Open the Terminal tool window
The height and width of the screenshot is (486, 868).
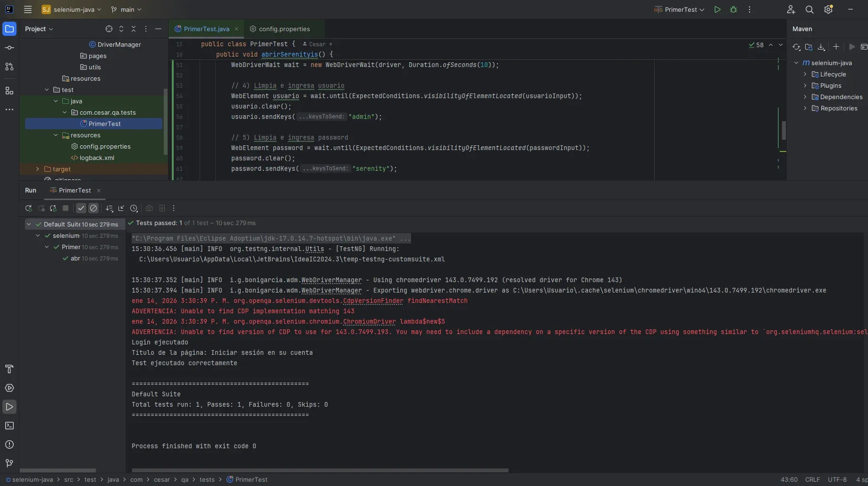(9, 426)
